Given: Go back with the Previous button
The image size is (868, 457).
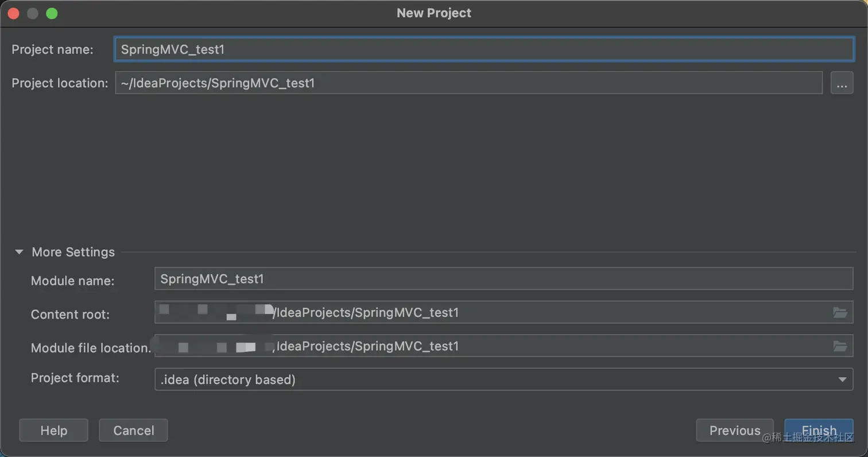Looking at the screenshot, I should click(734, 431).
